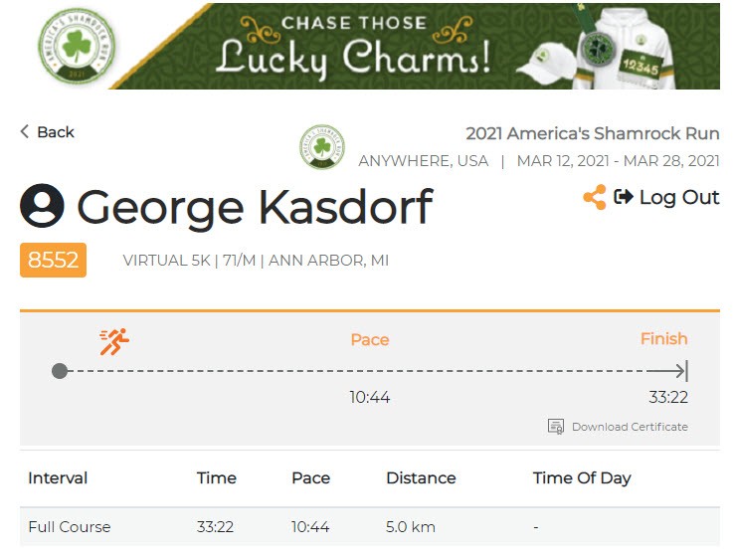
Task: Click the Time Of Day column header
Action: point(582,477)
